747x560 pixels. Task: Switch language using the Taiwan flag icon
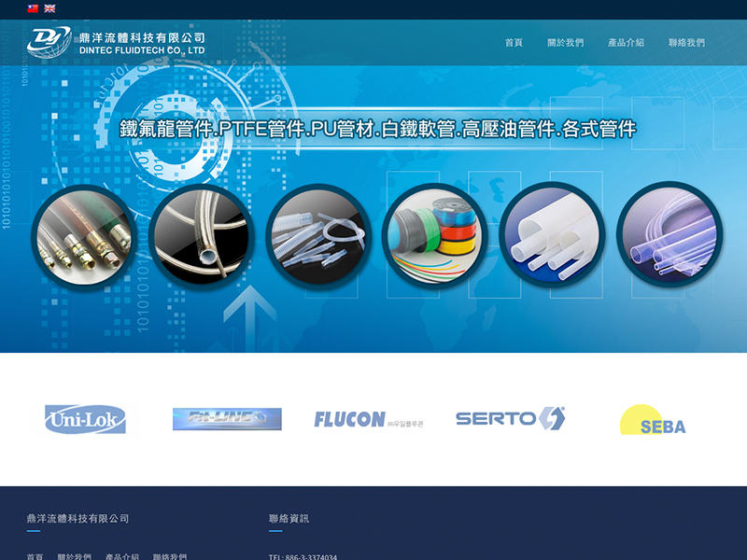click(x=34, y=7)
